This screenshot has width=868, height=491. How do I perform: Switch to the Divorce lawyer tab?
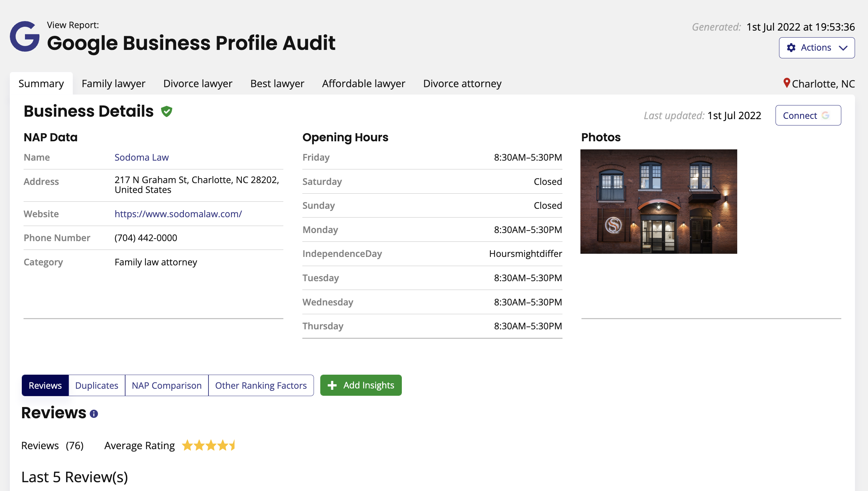pos(198,84)
